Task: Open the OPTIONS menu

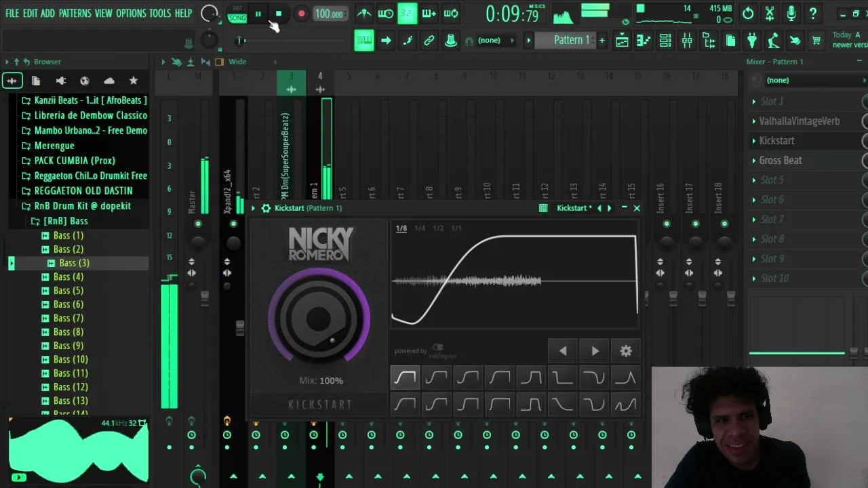Action: coord(131,13)
